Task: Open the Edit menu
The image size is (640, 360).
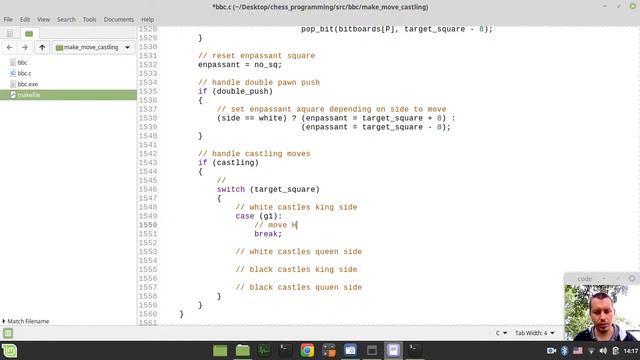Action: click(25, 19)
